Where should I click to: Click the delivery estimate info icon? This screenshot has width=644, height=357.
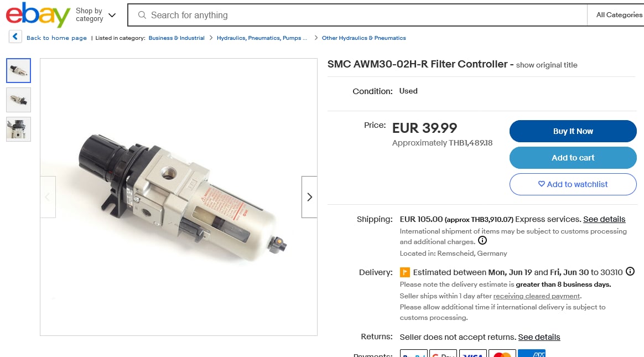coord(630,272)
